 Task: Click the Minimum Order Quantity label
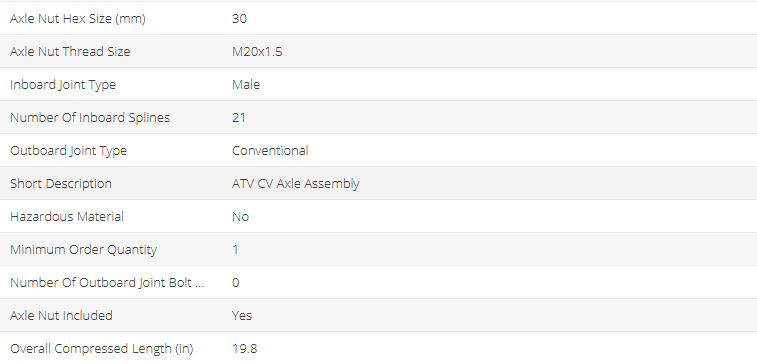pyautogui.click(x=84, y=250)
